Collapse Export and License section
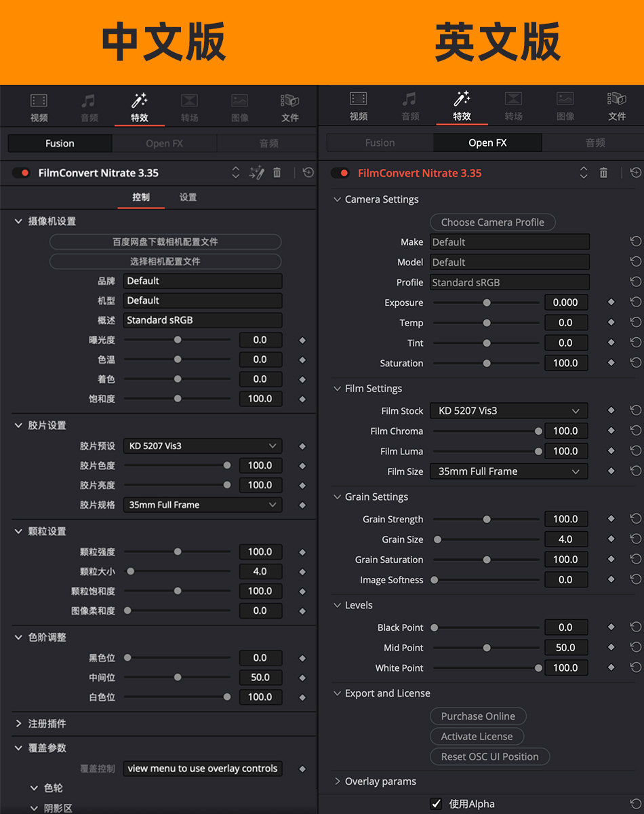Screen dimensions: 644x814 [337, 693]
